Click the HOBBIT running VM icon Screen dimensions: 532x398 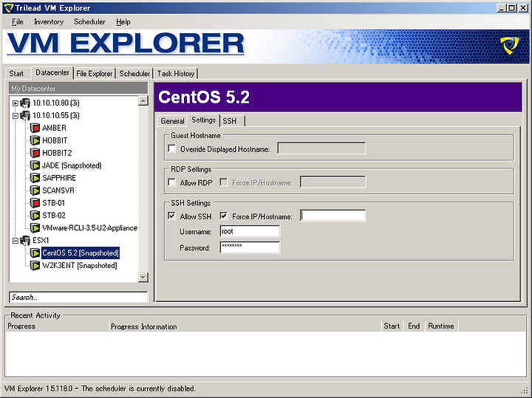(35, 141)
